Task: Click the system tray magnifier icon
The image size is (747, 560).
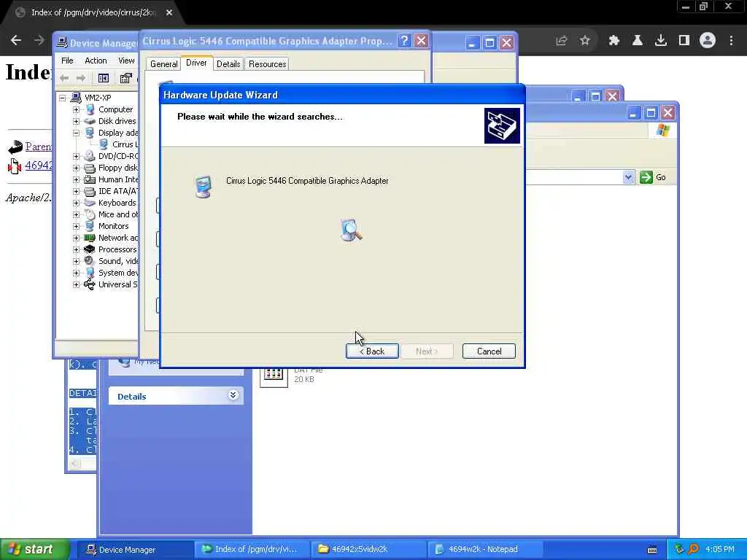Action: pos(694,549)
